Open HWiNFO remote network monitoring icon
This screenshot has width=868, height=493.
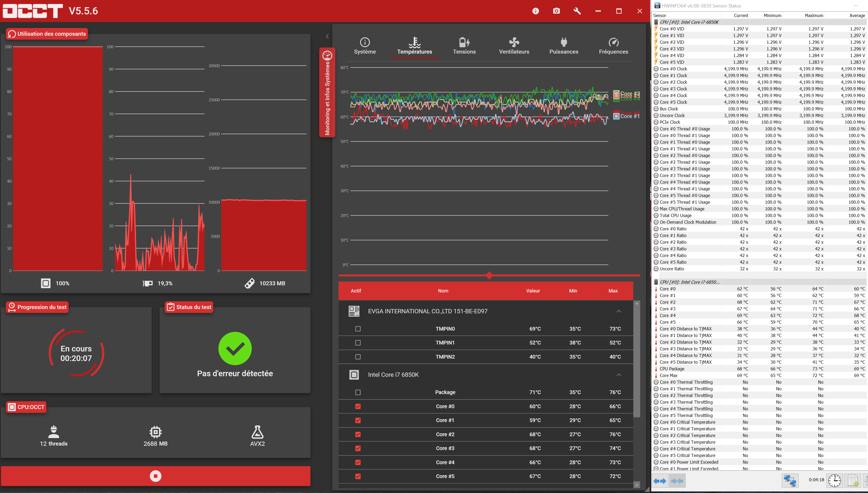click(790, 480)
